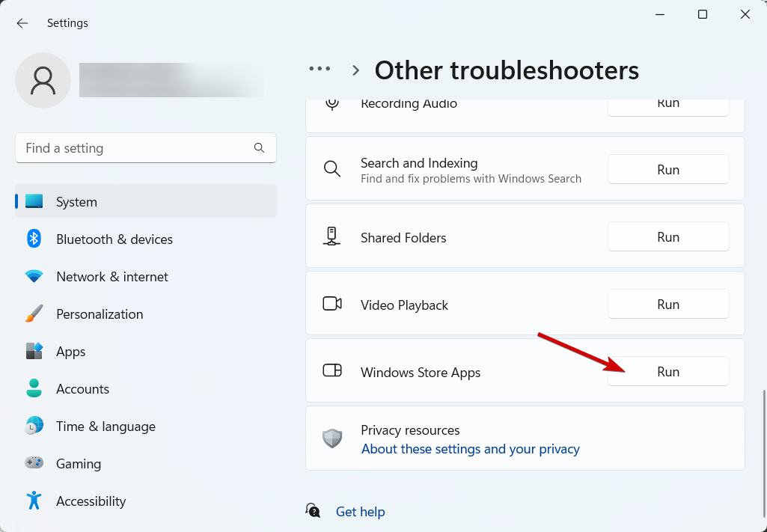
Task: Click the Find a setting search box
Action: coord(146,147)
